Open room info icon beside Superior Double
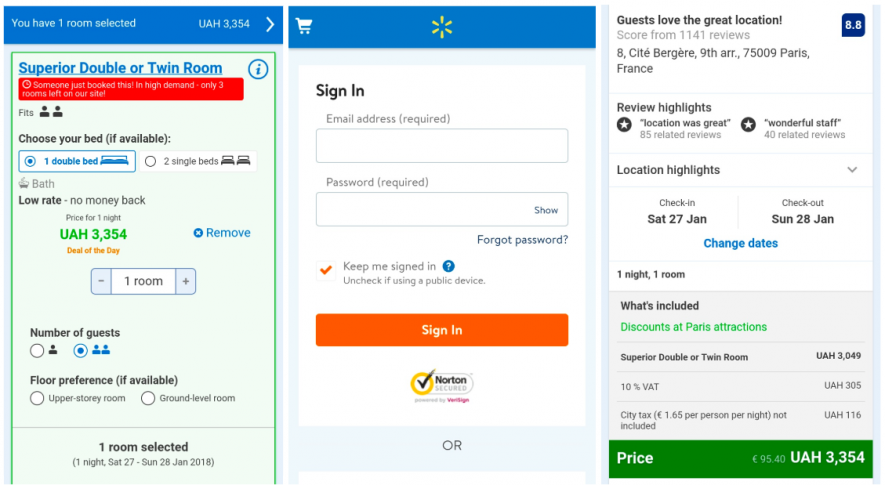The height and width of the screenshot is (503, 885). tap(258, 69)
